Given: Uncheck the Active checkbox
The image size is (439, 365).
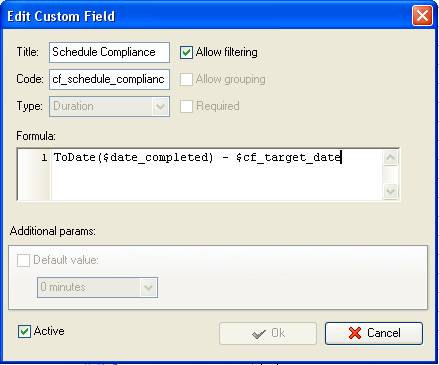Looking at the screenshot, I should click(24, 331).
